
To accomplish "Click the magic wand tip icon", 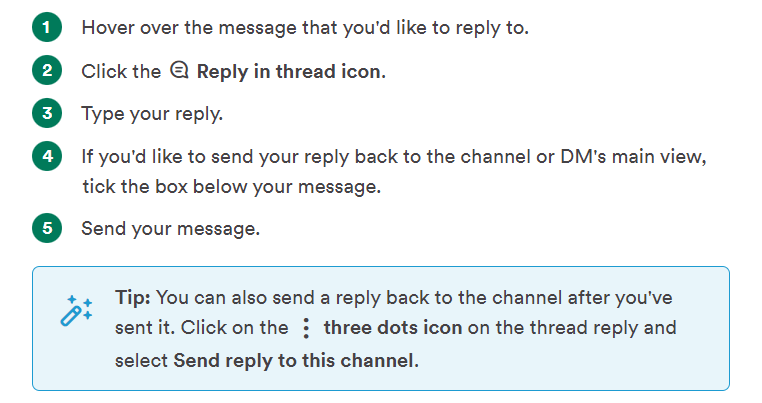I will click(76, 310).
